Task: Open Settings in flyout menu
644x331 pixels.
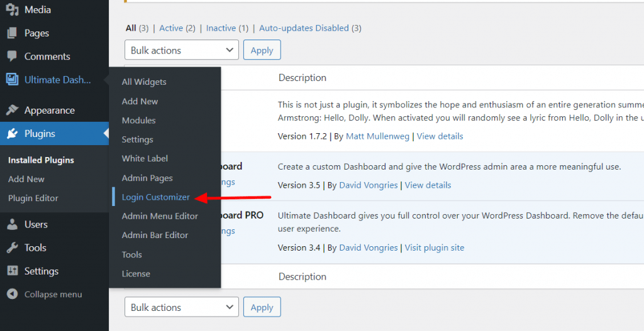Action: 137,139
